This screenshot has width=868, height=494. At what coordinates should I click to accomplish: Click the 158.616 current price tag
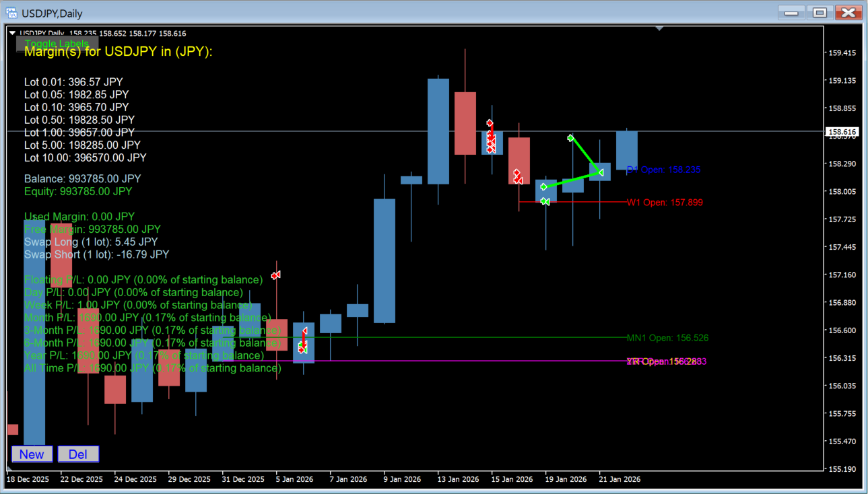pos(842,133)
